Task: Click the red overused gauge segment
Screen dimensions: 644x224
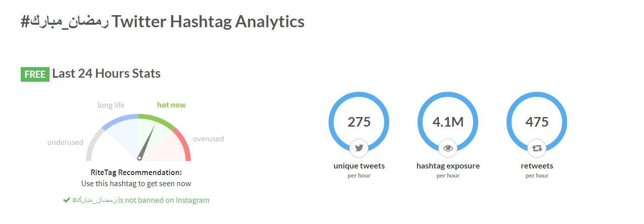Action: (x=184, y=144)
